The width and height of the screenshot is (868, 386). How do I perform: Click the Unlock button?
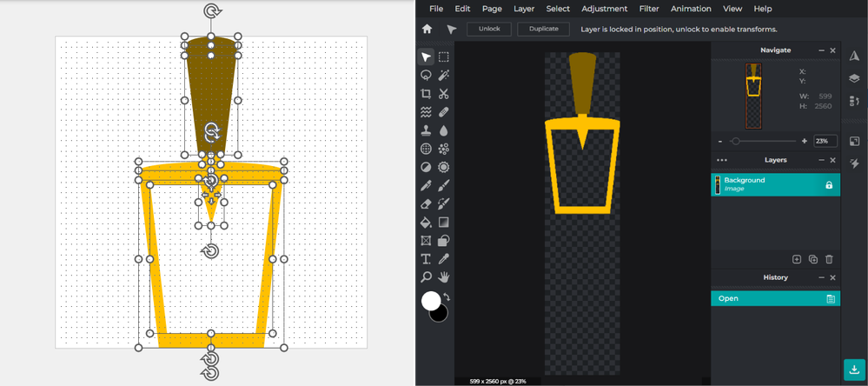[489, 29]
